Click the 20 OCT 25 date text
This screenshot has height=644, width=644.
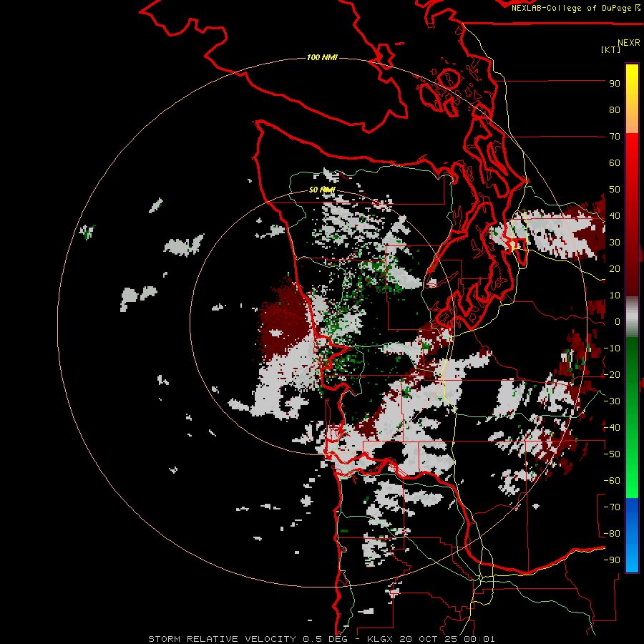pyautogui.click(x=430, y=639)
